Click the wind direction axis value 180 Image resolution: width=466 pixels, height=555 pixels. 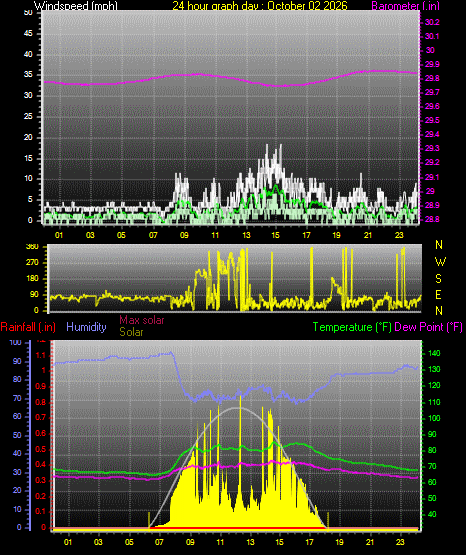click(x=32, y=279)
